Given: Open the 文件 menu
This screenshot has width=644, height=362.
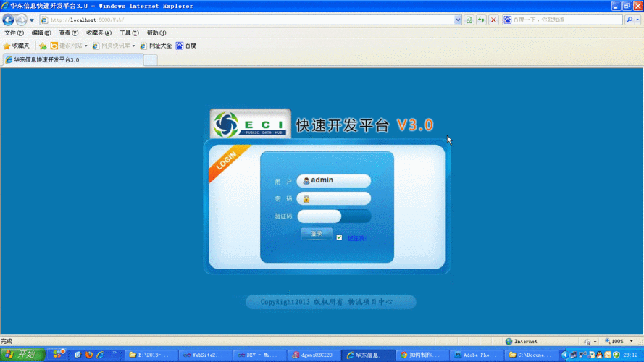Looking at the screenshot, I should 14,33.
